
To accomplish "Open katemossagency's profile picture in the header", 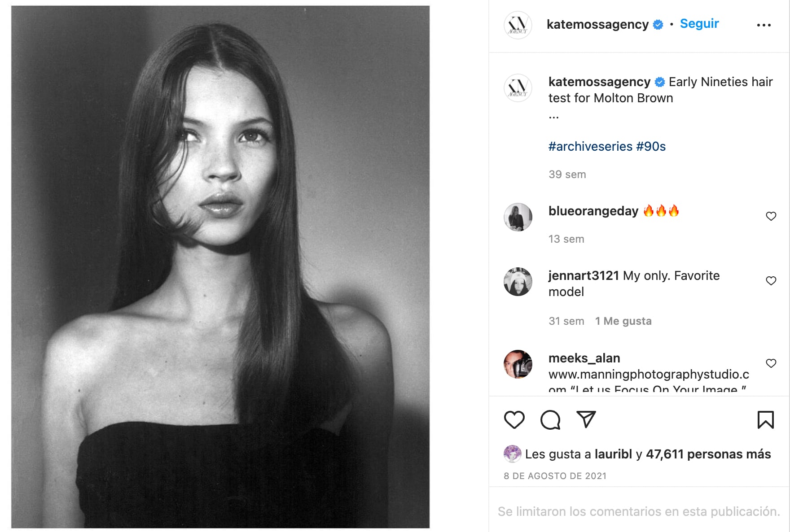I will pos(517,24).
